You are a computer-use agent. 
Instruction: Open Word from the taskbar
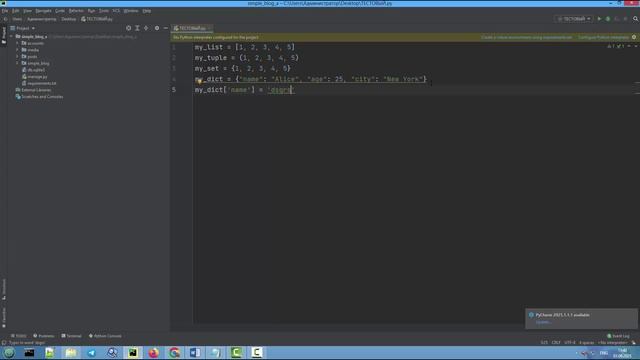[x=195, y=353]
